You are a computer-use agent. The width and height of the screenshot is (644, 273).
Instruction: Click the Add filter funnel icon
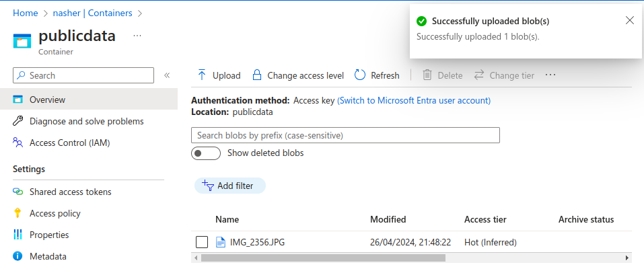208,186
